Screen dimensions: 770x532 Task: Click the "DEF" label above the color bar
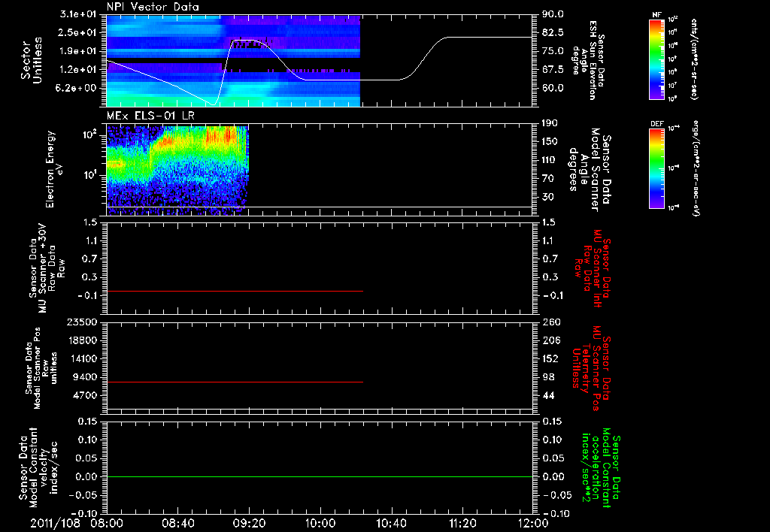click(656, 124)
